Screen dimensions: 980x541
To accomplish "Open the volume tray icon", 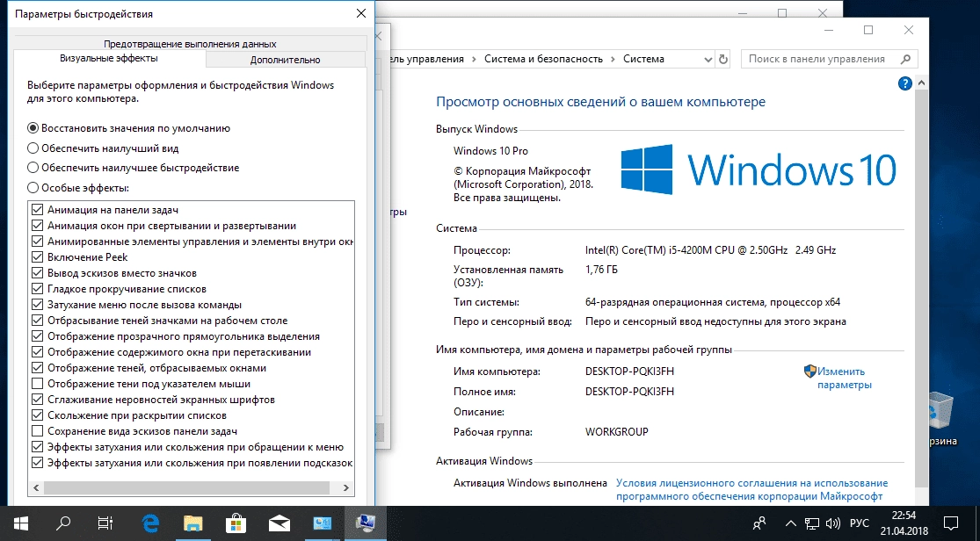I will (832, 523).
